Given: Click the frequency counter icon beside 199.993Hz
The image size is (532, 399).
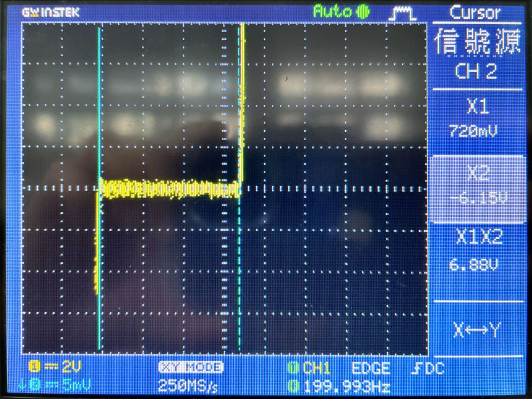Looking at the screenshot, I should tap(291, 387).
